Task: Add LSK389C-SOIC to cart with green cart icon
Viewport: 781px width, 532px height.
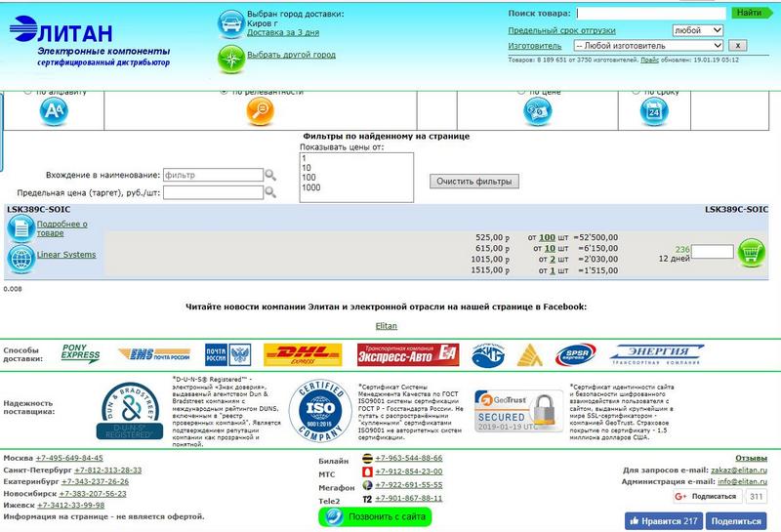Action: click(752, 252)
